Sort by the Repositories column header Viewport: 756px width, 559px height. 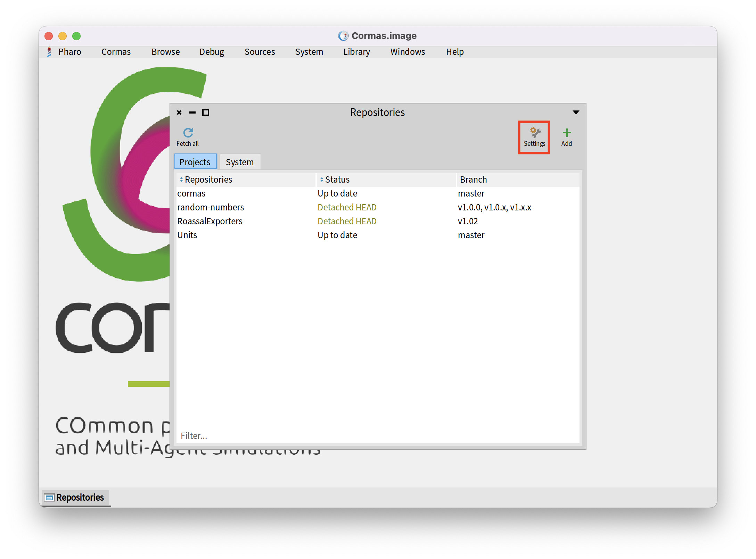tap(208, 180)
